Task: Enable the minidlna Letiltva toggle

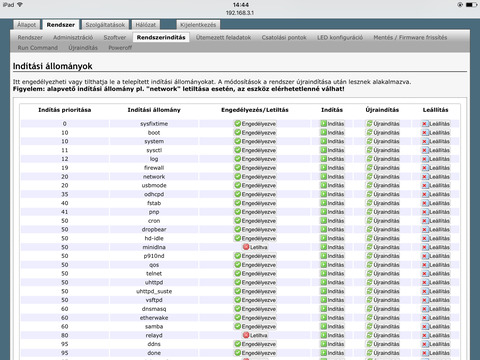Action: pos(255,247)
